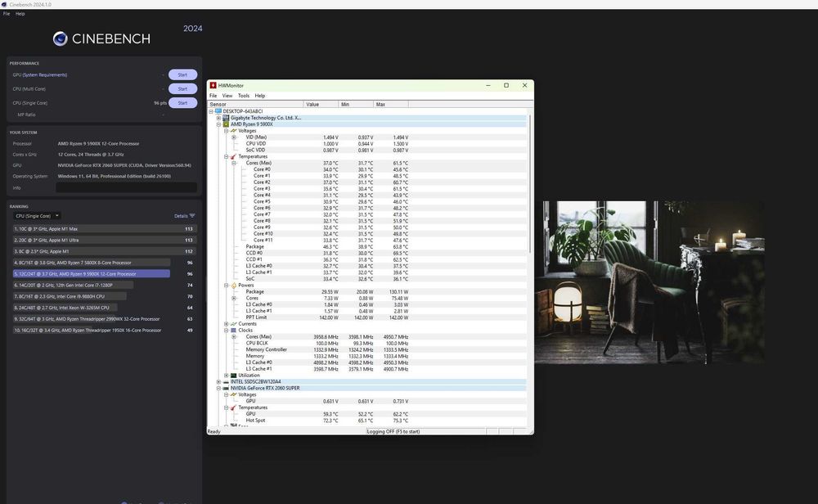Screen dimensions: 818x504
Task: Select the Core #3 temperature row
Action: tap(367, 189)
